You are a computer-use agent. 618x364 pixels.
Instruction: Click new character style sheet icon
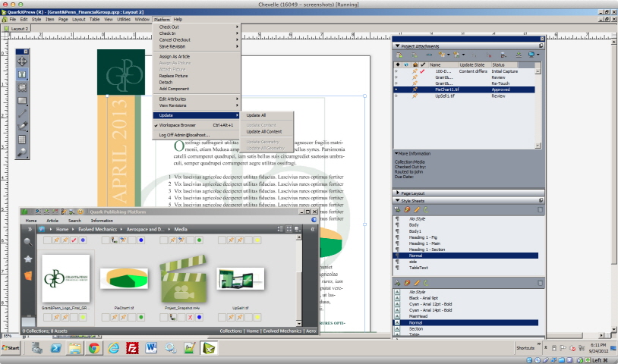[398, 283]
